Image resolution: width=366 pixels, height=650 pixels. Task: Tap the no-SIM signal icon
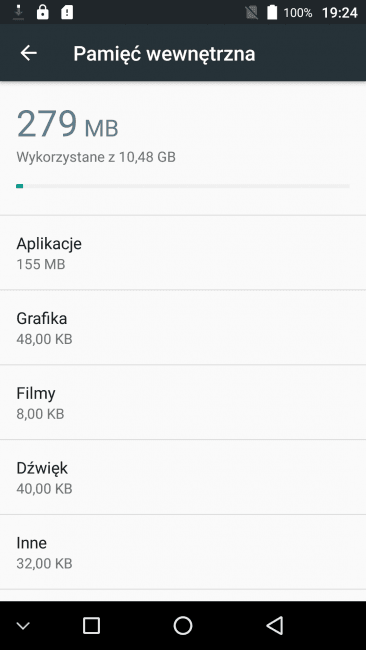(251, 13)
